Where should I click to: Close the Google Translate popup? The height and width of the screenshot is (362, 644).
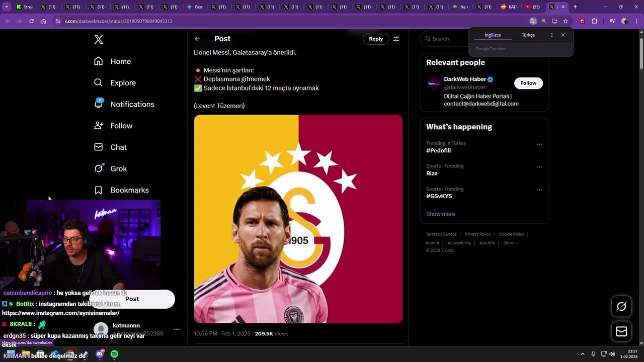(x=563, y=35)
